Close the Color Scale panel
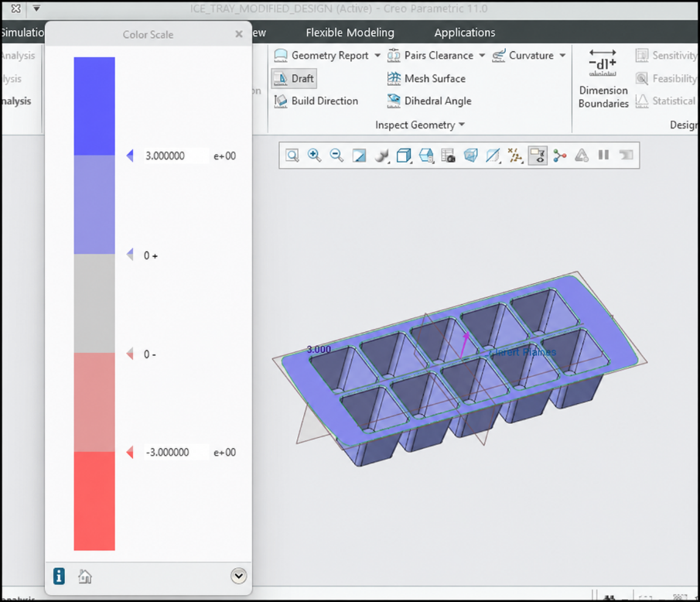 [239, 34]
